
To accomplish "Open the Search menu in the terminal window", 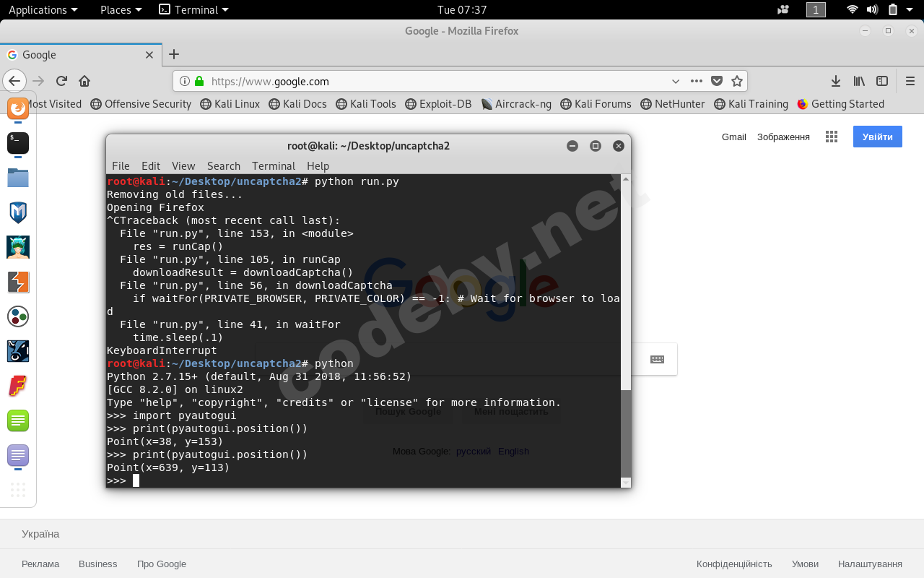I will pyautogui.click(x=223, y=165).
